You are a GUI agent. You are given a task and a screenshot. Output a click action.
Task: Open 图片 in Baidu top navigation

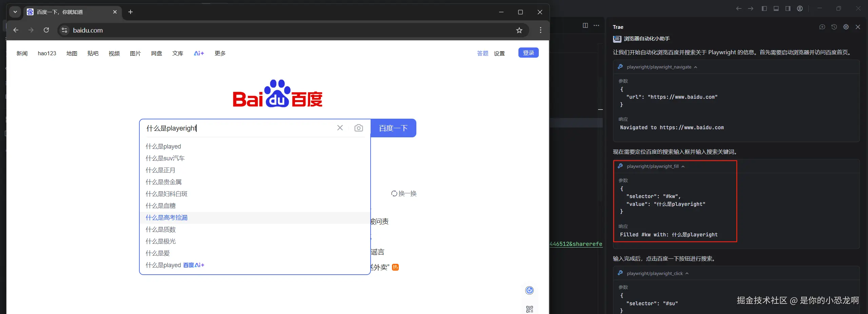coord(135,53)
